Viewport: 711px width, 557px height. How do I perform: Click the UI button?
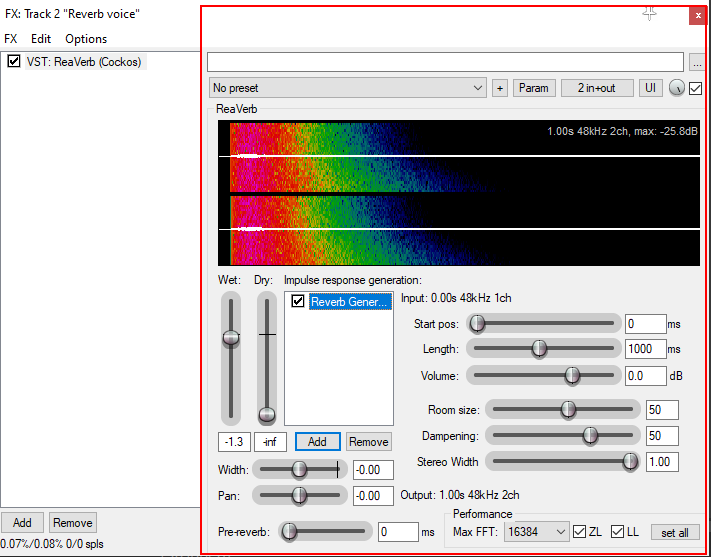(651, 88)
